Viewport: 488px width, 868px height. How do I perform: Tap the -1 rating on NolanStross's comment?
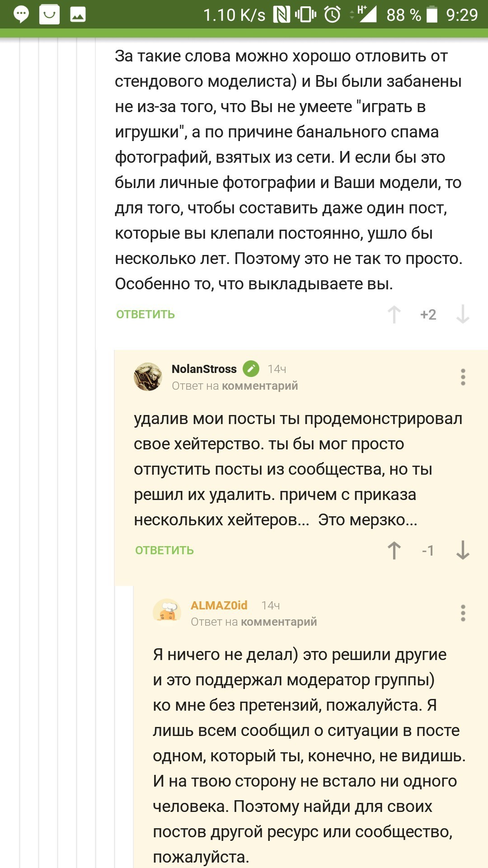pos(428,550)
